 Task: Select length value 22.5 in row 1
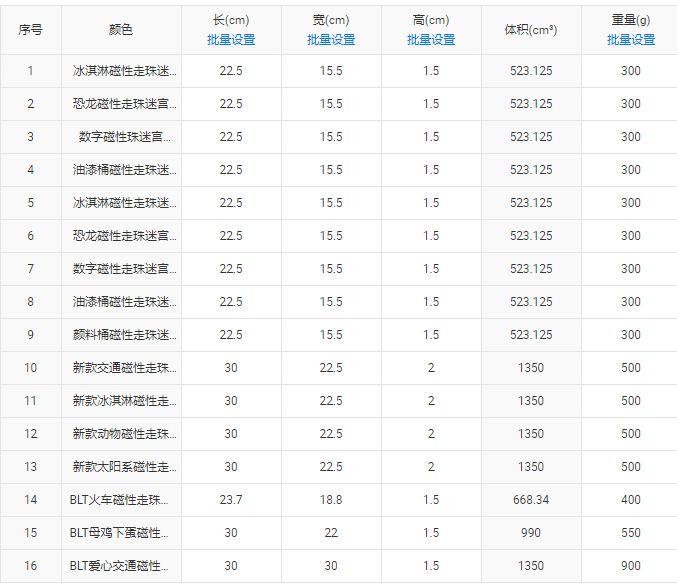231,71
